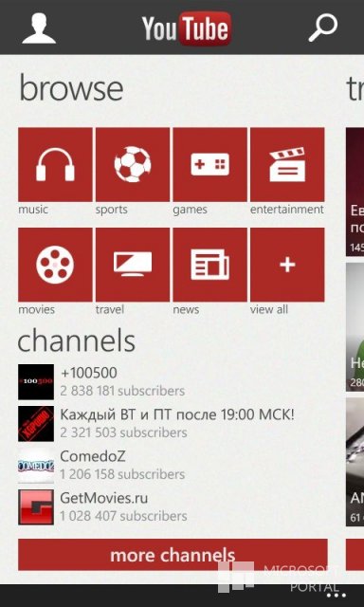Tap the sports label under tile
The height and width of the screenshot is (607, 364).
(112, 210)
